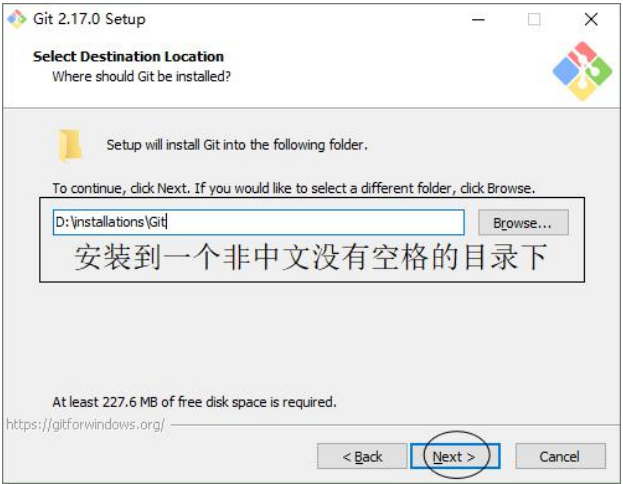The height and width of the screenshot is (484, 623).
Task: Minimize the Git Setup window
Action: (x=478, y=19)
